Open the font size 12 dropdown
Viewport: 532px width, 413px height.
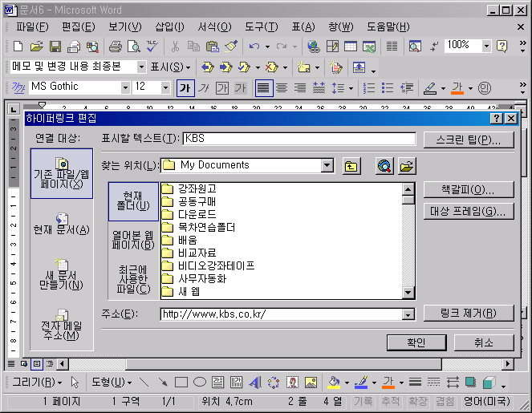(x=165, y=88)
